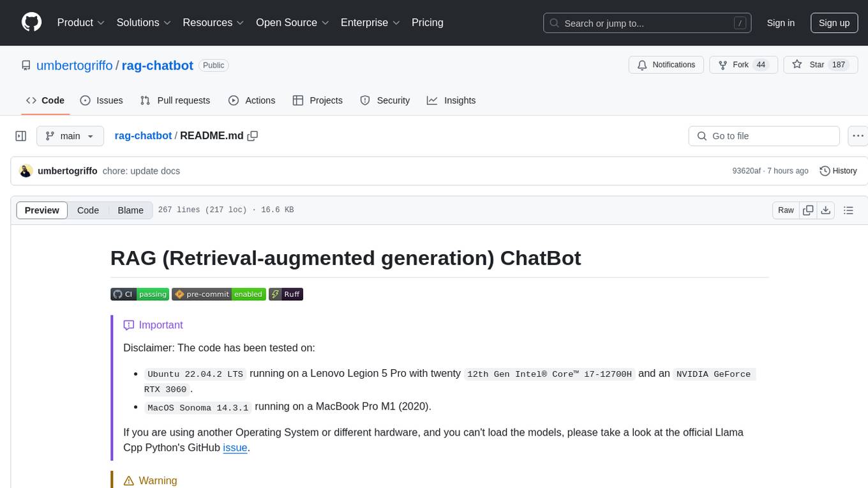Click the fork count 44
Viewport: 868px width, 488px height.
click(x=760, y=65)
